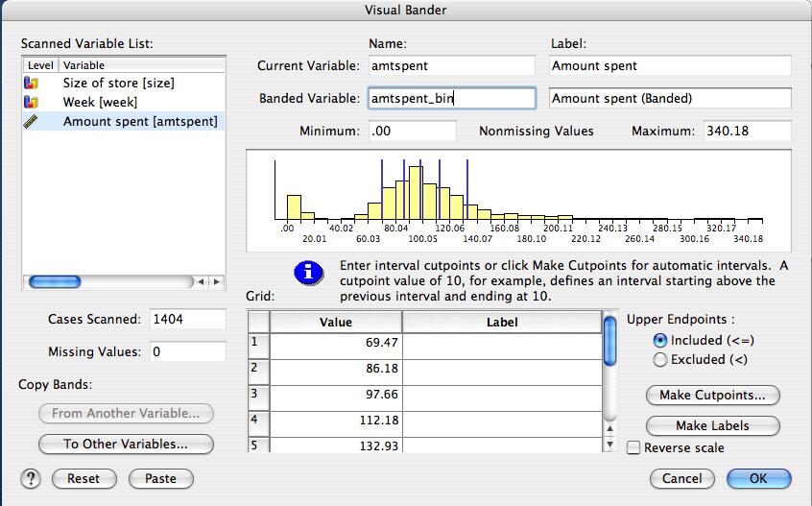Click the To Other Variables... button
Screen dimensions: 812x506
126,444
